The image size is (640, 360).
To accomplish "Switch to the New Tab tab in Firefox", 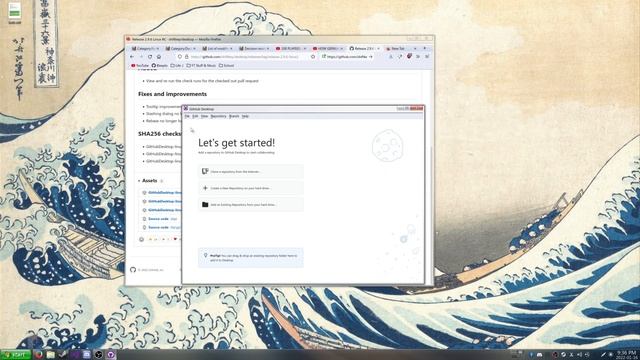I will tap(401, 48).
